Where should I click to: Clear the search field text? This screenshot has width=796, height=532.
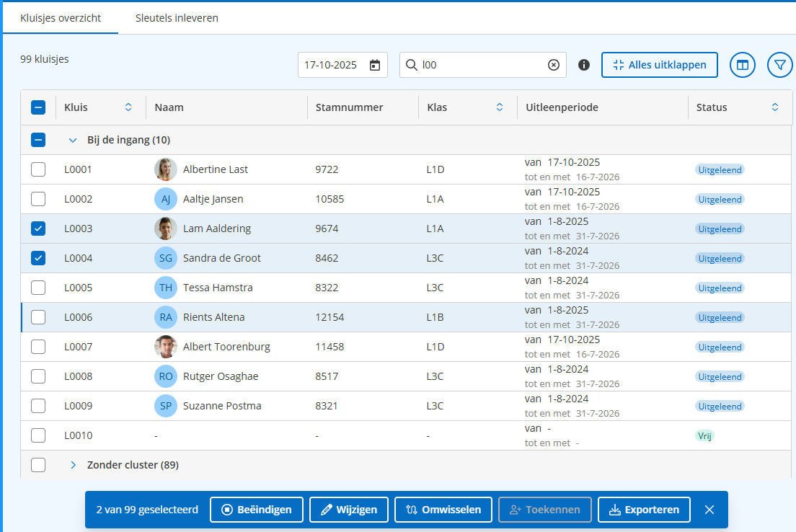(553, 65)
